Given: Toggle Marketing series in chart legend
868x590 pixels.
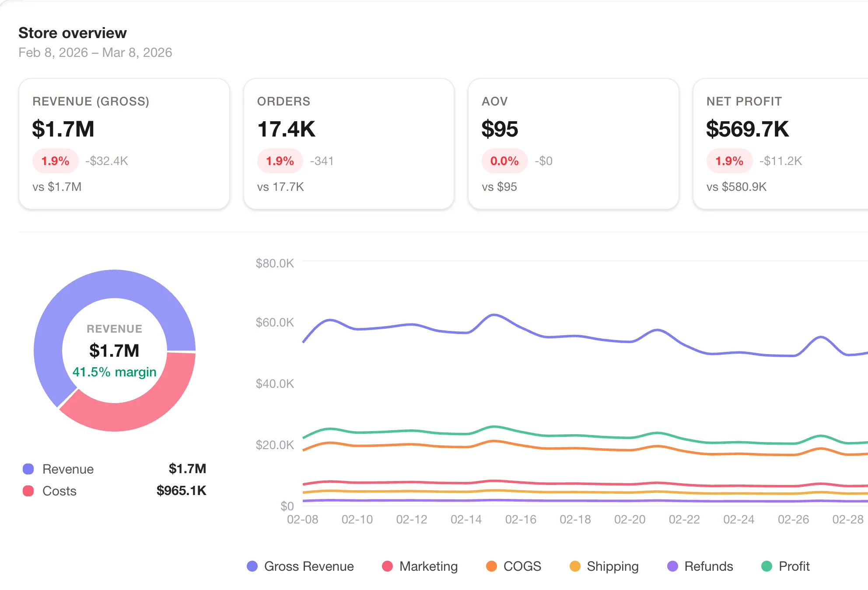Looking at the screenshot, I should 420,566.
